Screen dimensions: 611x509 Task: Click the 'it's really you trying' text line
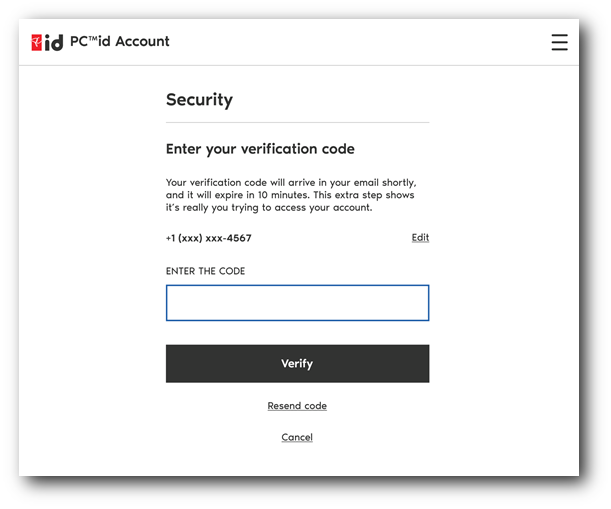(269, 207)
